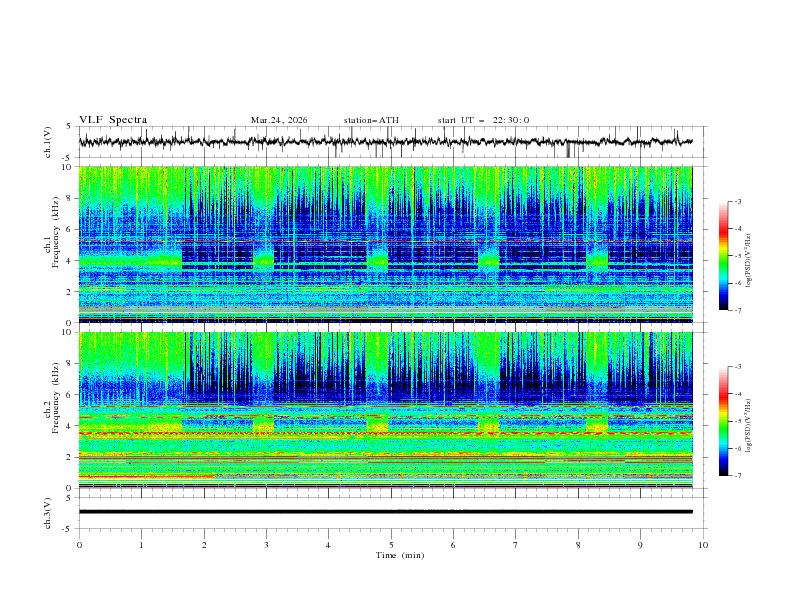Click the ch.1 "Frequency (kHz)" axis label
The image size is (792, 612).
click(56, 230)
